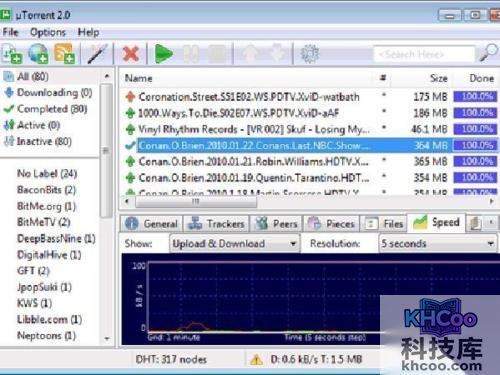Switch to the Files tab
The image size is (500, 375).
[x=384, y=223]
